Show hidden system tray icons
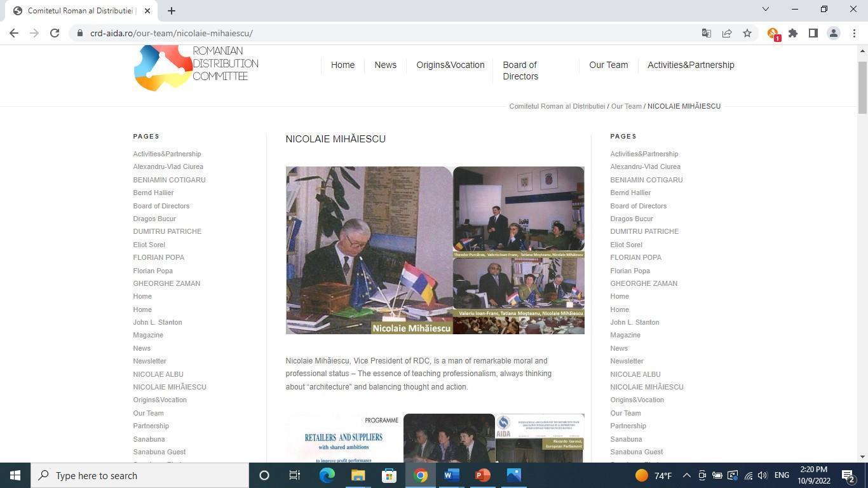The image size is (868, 488). pyautogui.click(x=686, y=475)
